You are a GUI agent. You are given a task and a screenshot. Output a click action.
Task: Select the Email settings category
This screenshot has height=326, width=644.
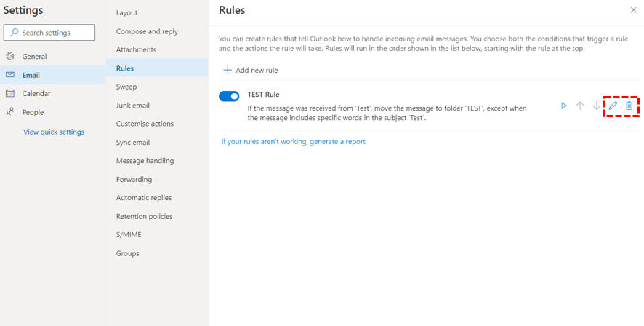click(x=52, y=75)
